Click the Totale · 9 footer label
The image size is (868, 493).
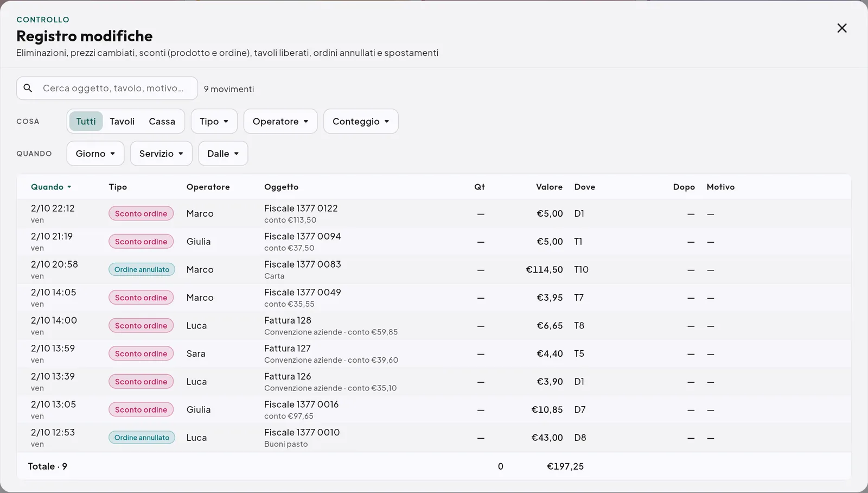click(x=48, y=466)
